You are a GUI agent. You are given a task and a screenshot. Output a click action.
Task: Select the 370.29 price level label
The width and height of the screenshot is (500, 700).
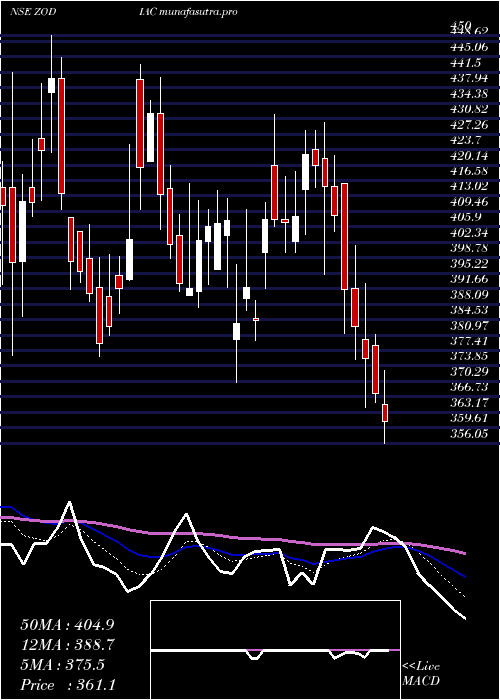pyautogui.click(x=468, y=371)
